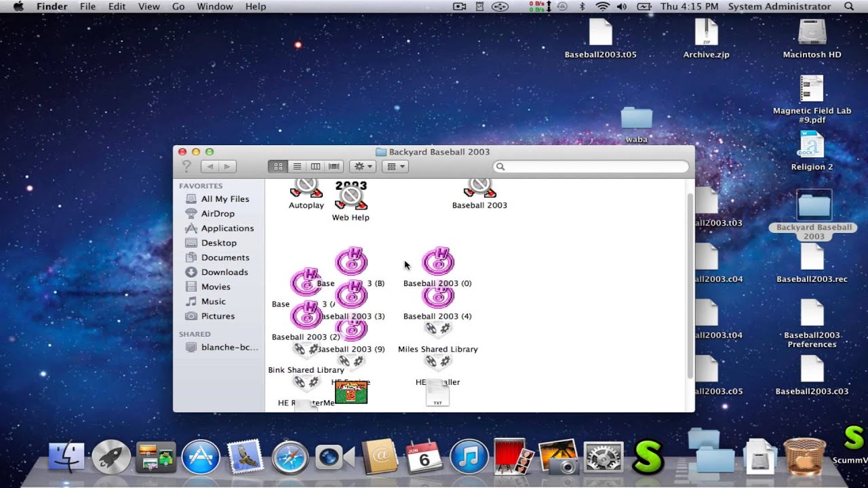Viewport: 868px width, 488px height.
Task: Open the Arrange items dropdown in toolbar
Action: coord(395,166)
